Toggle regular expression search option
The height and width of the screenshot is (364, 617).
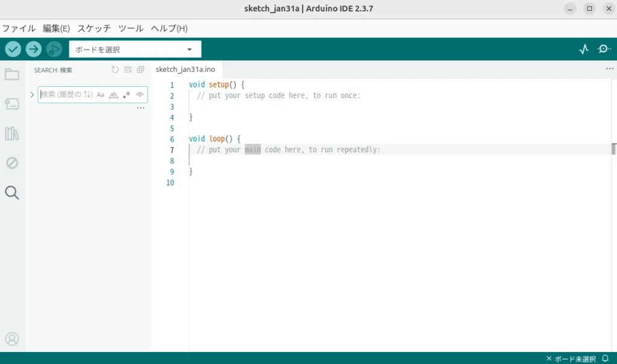point(127,95)
